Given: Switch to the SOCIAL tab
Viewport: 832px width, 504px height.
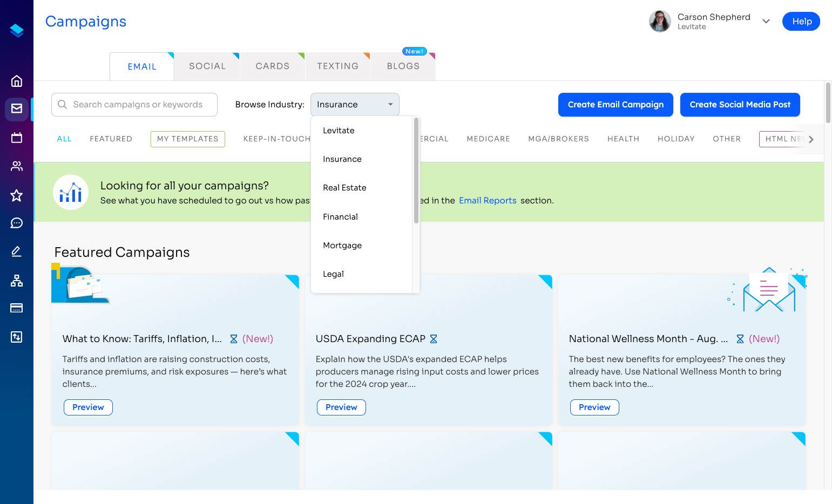Looking at the screenshot, I should pos(207,66).
